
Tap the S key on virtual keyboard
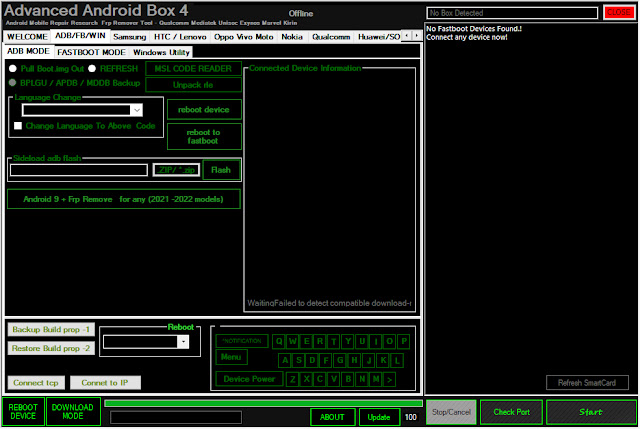coord(299,360)
